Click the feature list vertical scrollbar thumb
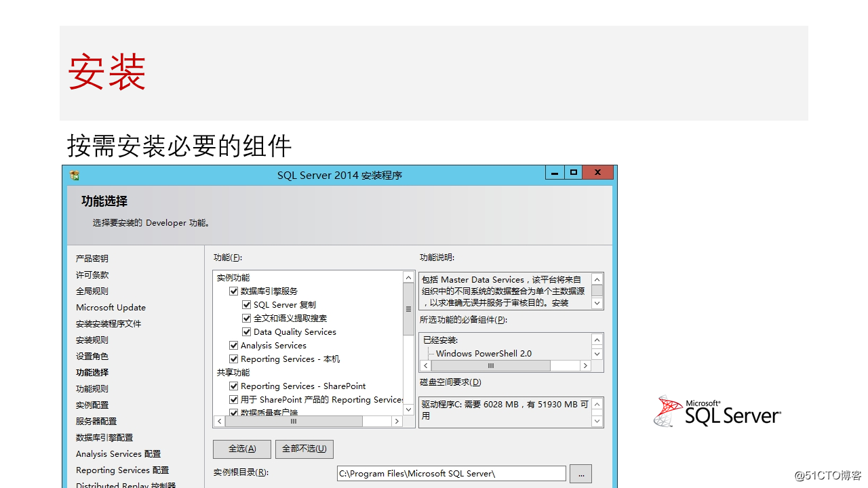 tap(408, 310)
